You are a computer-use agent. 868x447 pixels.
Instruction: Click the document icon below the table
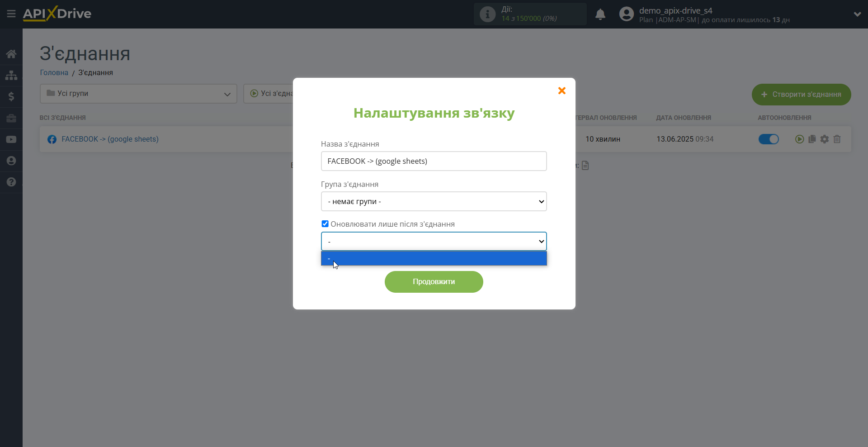click(585, 166)
